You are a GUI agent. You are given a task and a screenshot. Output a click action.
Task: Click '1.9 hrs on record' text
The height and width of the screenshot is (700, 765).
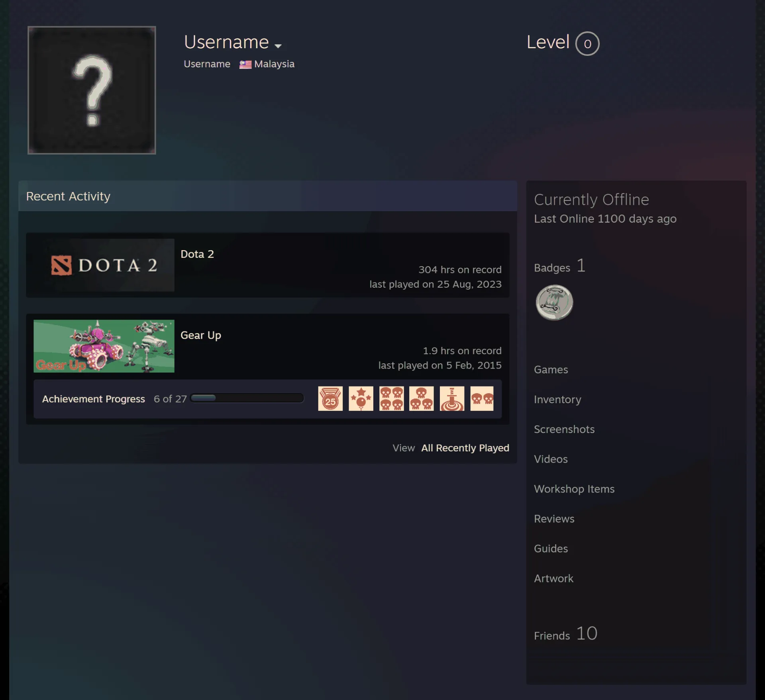pos(462,351)
